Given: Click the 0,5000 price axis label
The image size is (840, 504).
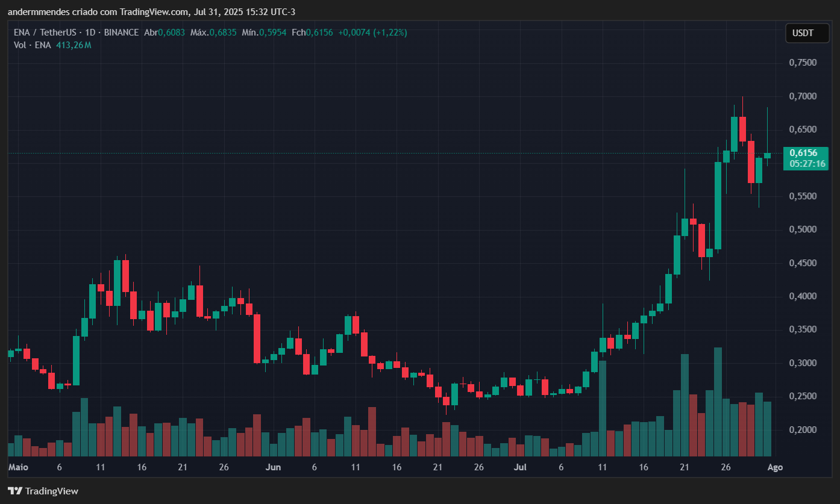Looking at the screenshot, I should click(x=803, y=229).
